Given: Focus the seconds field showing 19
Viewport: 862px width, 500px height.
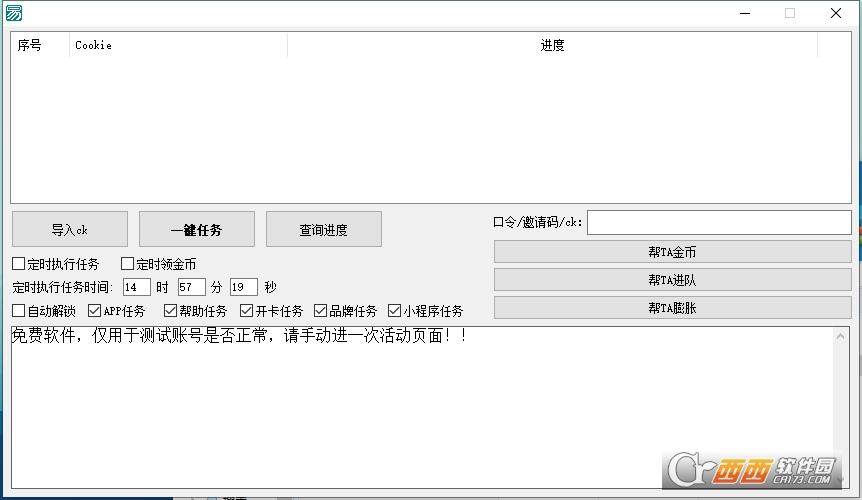Looking at the screenshot, I should [244, 287].
